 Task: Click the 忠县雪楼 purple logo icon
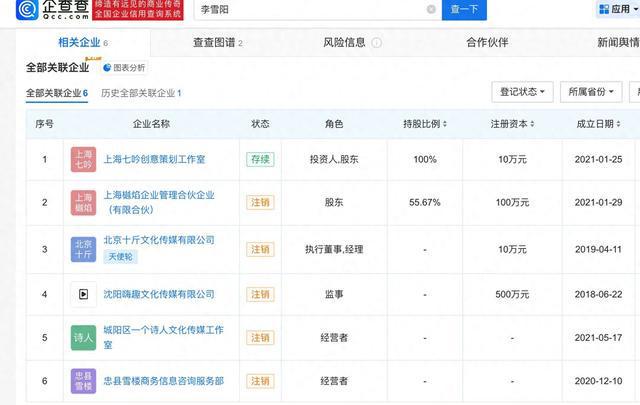(x=84, y=381)
